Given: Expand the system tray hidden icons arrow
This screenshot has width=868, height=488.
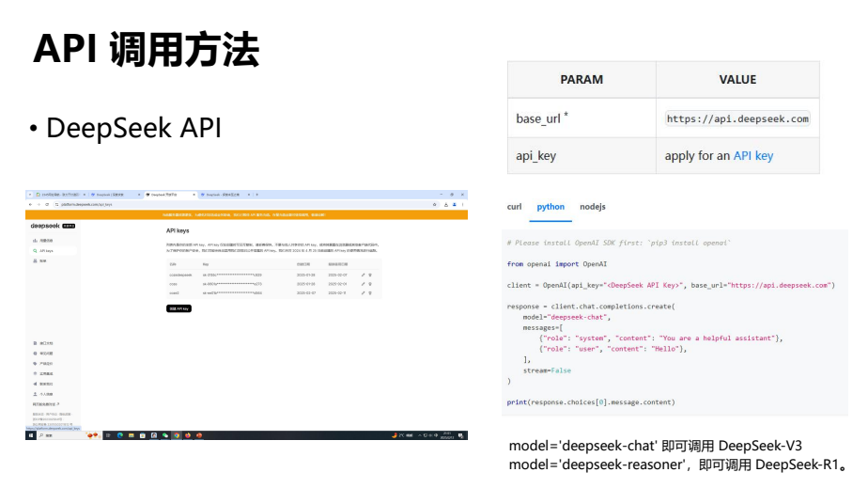Looking at the screenshot, I should click(x=420, y=435).
